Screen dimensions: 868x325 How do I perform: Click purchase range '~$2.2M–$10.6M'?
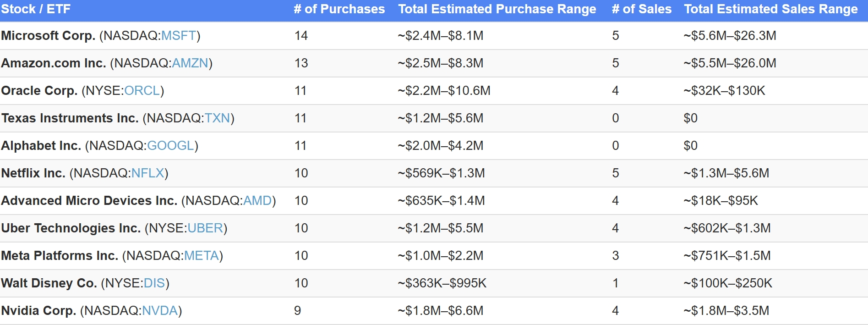[x=444, y=91]
